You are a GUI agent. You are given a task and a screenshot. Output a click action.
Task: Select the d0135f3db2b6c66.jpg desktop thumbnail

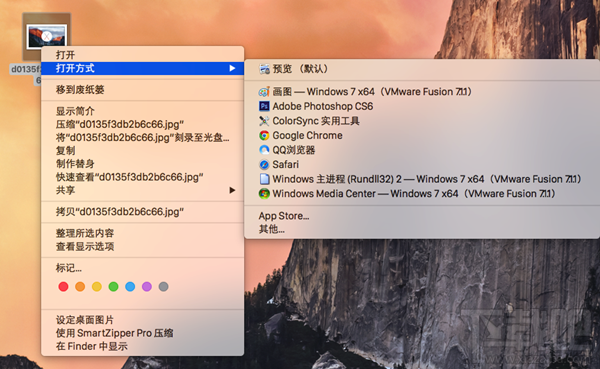click(46, 36)
